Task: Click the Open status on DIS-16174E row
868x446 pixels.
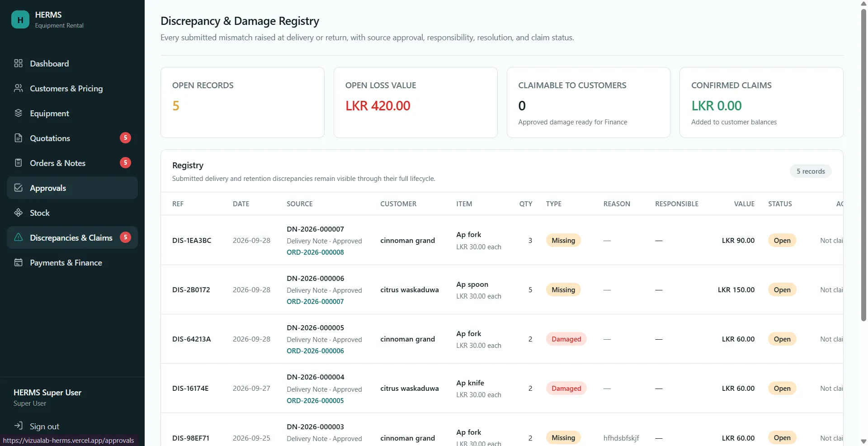Action: pyautogui.click(x=782, y=389)
